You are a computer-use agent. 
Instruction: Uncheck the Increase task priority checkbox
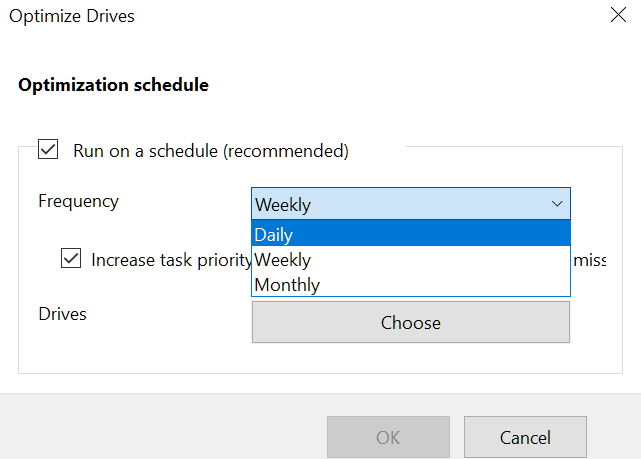click(x=71, y=259)
